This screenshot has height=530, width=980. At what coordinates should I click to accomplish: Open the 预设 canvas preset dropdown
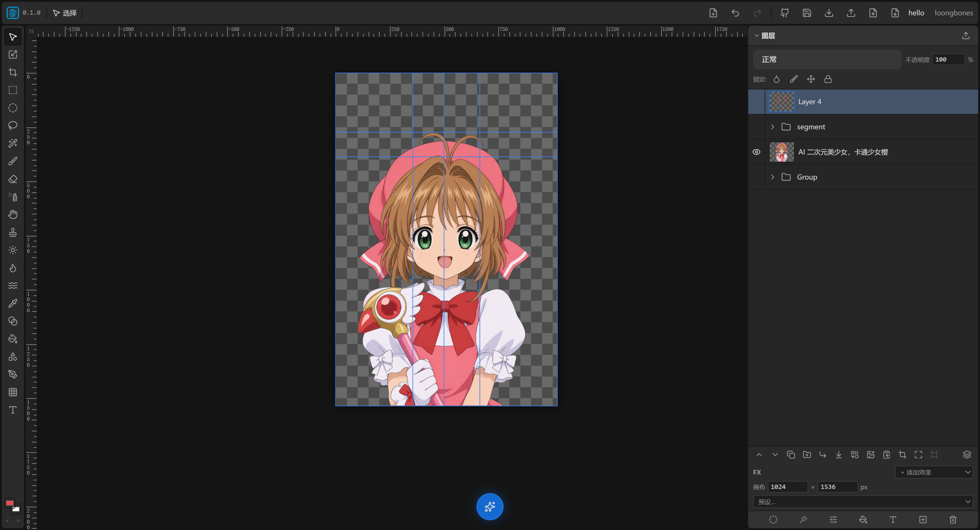(863, 502)
